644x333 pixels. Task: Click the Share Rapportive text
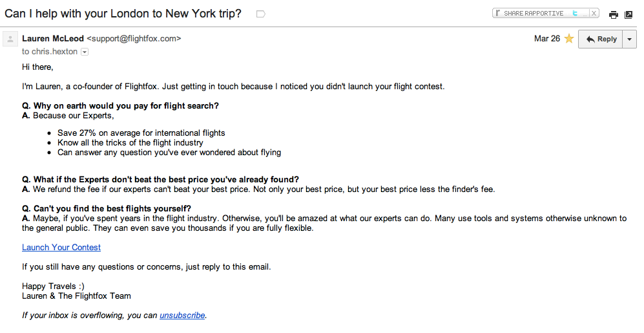[x=534, y=13]
